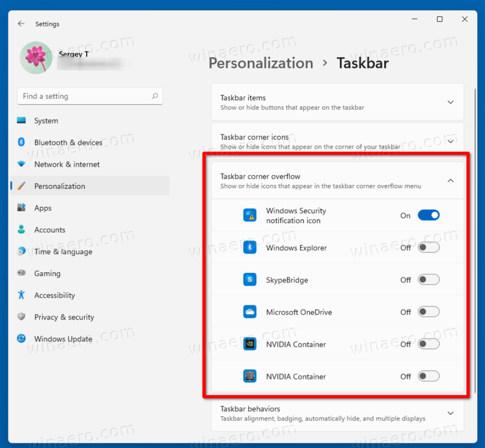Click the Windows Explorer Bluetooth icon

coord(250,248)
